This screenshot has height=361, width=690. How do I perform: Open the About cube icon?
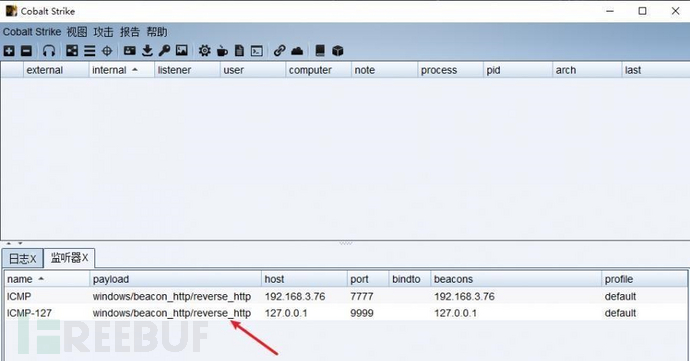[338, 51]
